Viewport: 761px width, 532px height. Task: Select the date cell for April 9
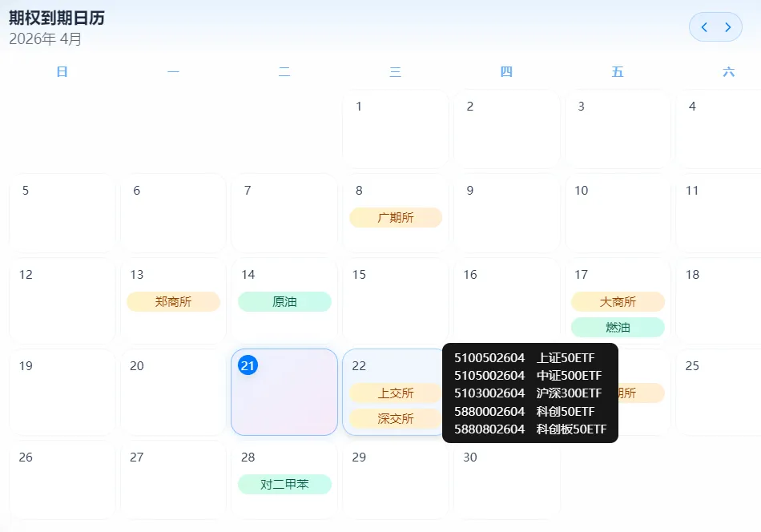click(507, 213)
